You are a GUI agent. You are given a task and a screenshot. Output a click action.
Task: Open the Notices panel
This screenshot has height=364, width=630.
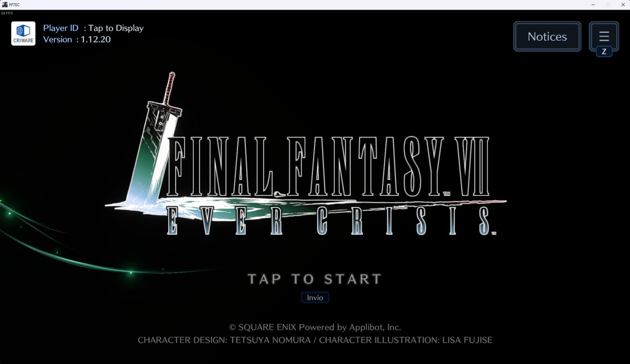547,37
